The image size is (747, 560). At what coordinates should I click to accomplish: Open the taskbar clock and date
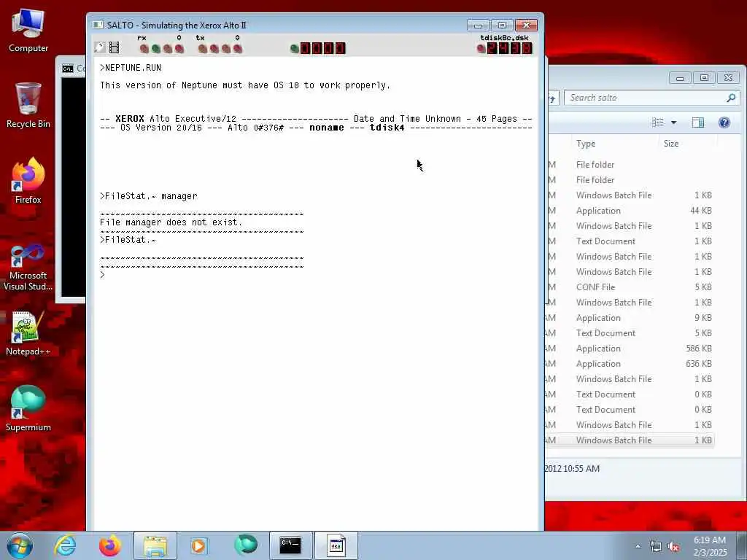click(x=710, y=546)
